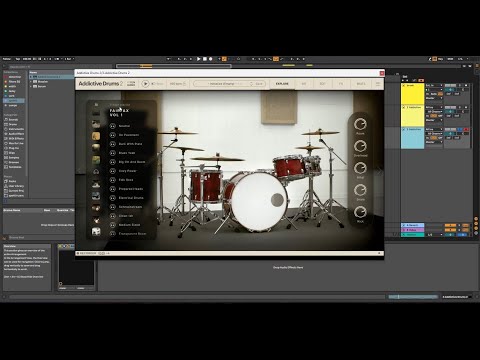Switch to the EXPLORE tab
This screenshot has width=480, height=360.
[282, 84]
